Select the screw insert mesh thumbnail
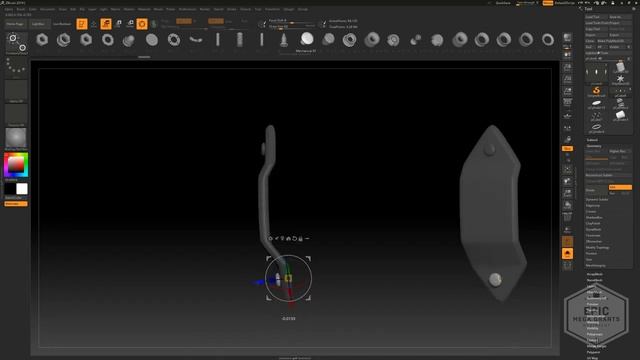The image size is (640, 360). (284, 40)
